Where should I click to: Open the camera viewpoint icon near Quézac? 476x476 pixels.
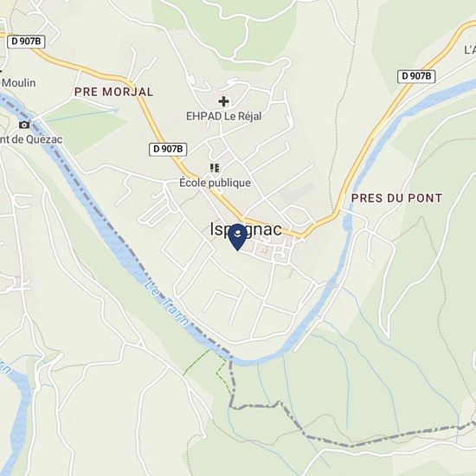24,125
